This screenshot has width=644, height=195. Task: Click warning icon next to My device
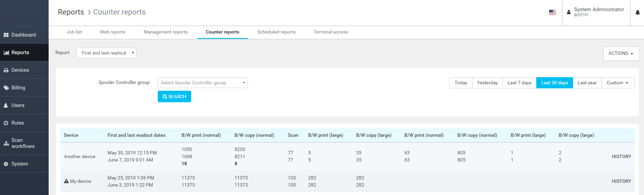point(66,181)
